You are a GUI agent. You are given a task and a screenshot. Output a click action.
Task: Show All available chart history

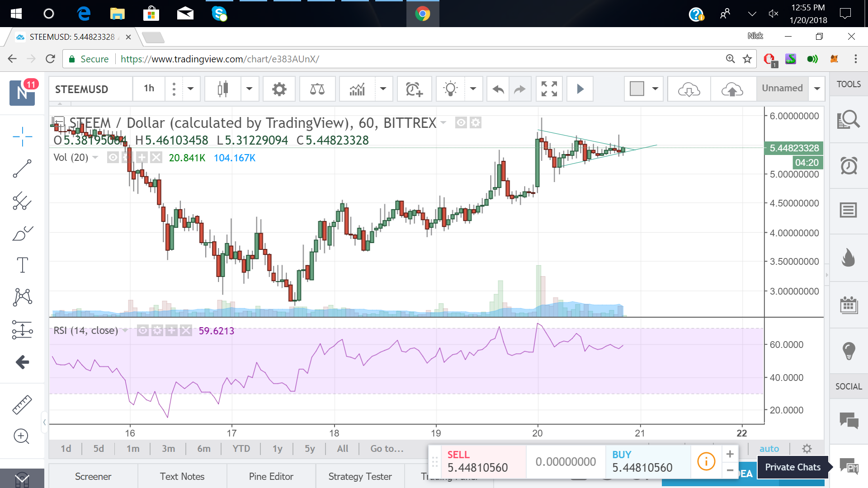(x=342, y=449)
